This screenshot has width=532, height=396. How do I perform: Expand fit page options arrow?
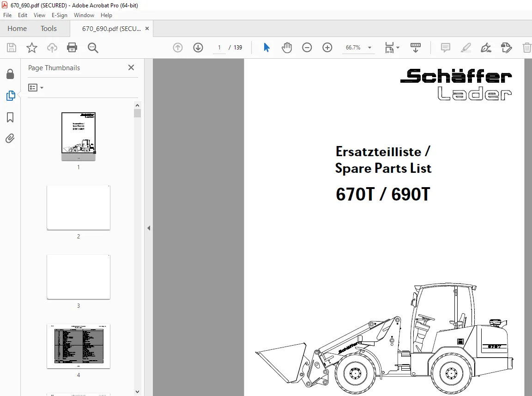click(x=398, y=48)
